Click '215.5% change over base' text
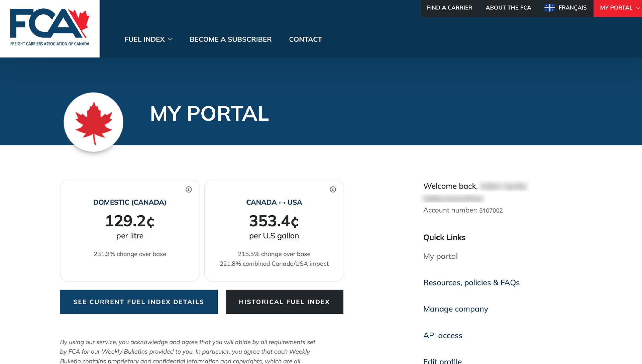 pos(274,254)
